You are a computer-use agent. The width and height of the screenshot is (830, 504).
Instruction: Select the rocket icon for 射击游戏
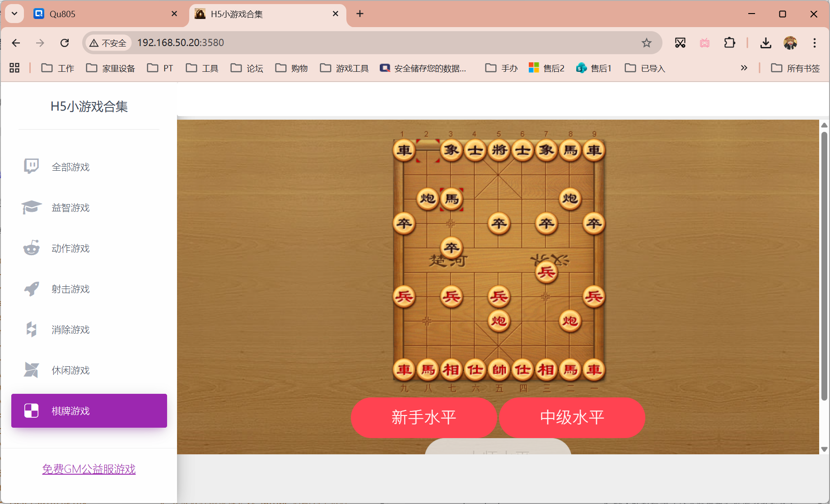(x=31, y=288)
